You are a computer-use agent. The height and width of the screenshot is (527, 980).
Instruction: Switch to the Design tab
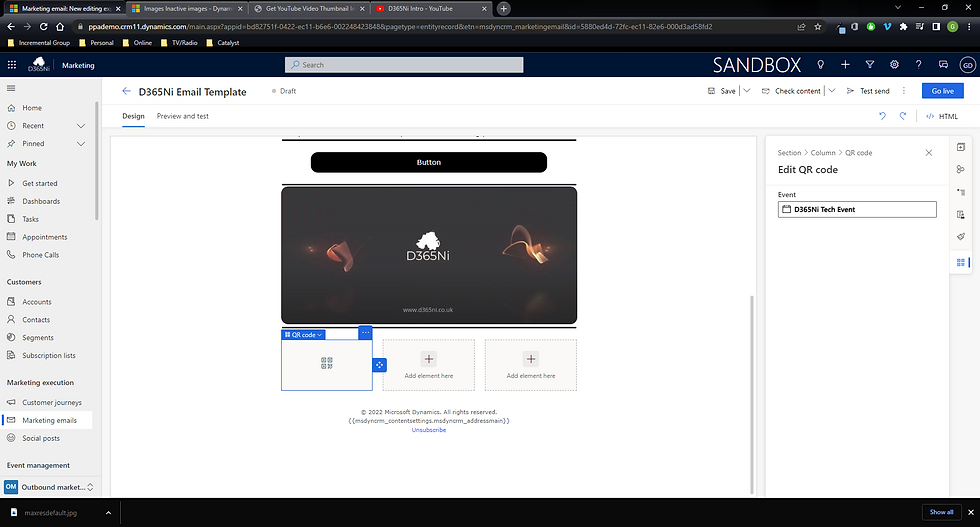click(x=133, y=116)
